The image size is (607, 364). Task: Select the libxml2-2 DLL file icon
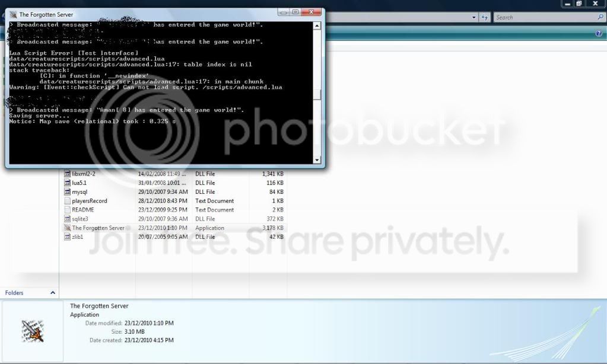click(67, 174)
